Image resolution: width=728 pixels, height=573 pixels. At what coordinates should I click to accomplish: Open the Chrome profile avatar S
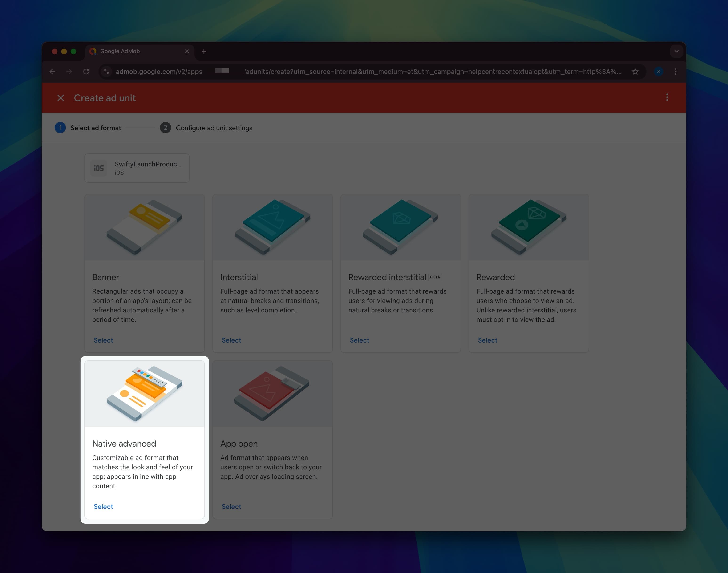(x=659, y=72)
